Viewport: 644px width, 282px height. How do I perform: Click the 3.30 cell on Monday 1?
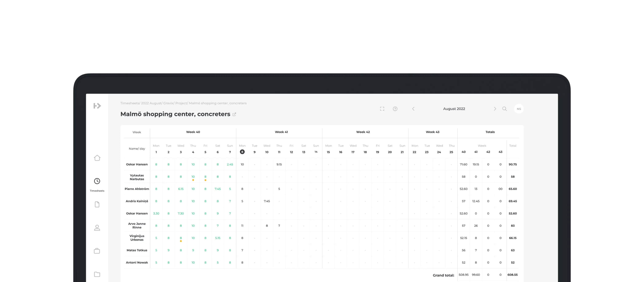156,213
